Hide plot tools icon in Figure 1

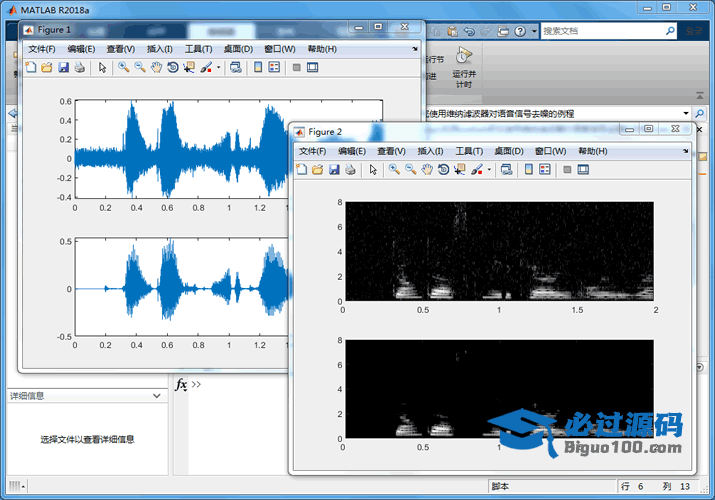pyautogui.click(x=296, y=67)
